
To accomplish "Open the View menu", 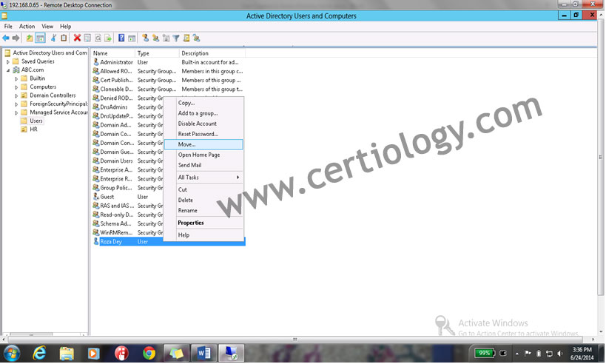I will 47,27.
